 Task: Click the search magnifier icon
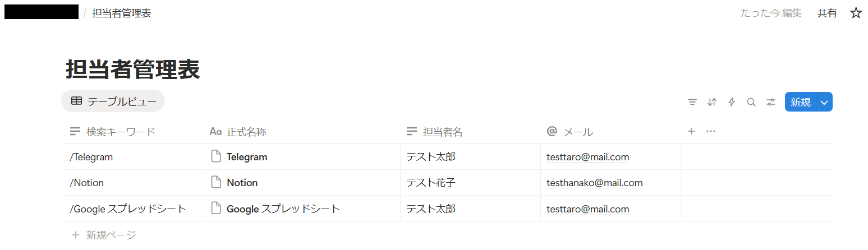point(751,102)
